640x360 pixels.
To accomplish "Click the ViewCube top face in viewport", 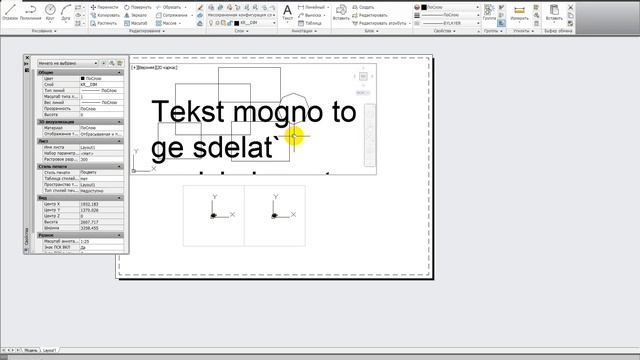I will pyautogui.click(x=363, y=76).
